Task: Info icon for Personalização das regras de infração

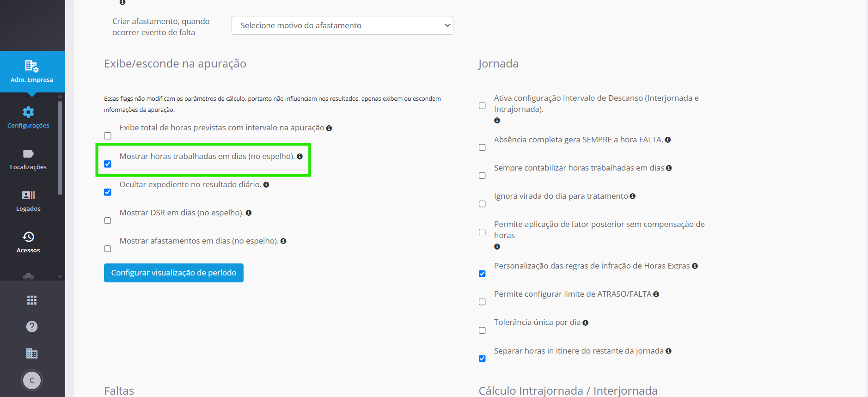Action: (695, 266)
